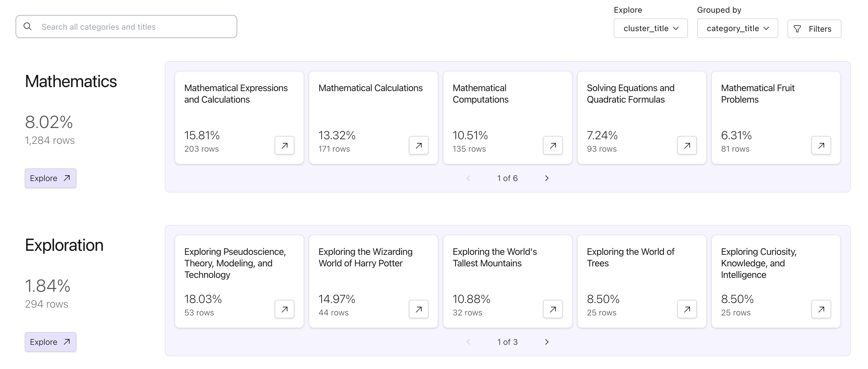Open Exploring Curiosity, Knowledge, and Intelligence arrow
Screen dimensions: 868x369
821,309
